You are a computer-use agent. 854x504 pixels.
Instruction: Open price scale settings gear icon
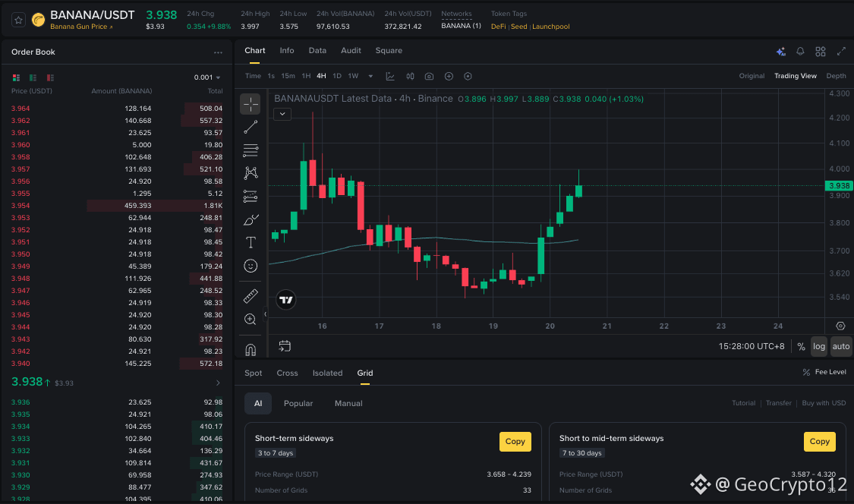[x=840, y=326]
